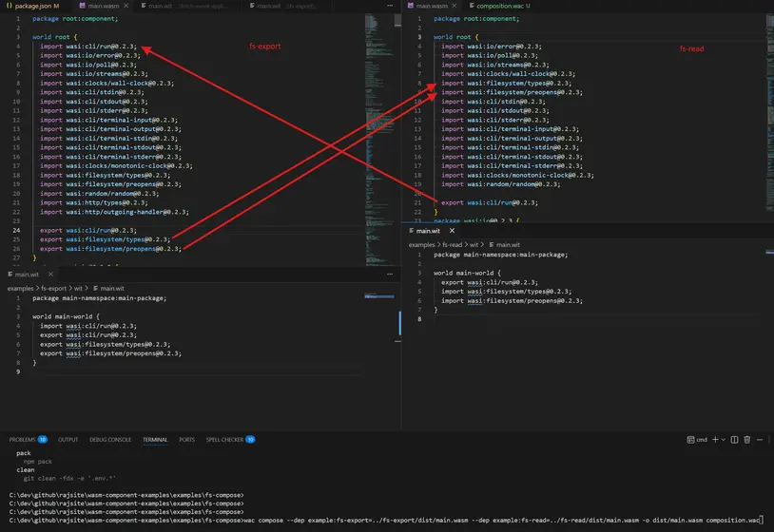
Task: Open the Debug Console tab
Action: pyautogui.click(x=110, y=440)
